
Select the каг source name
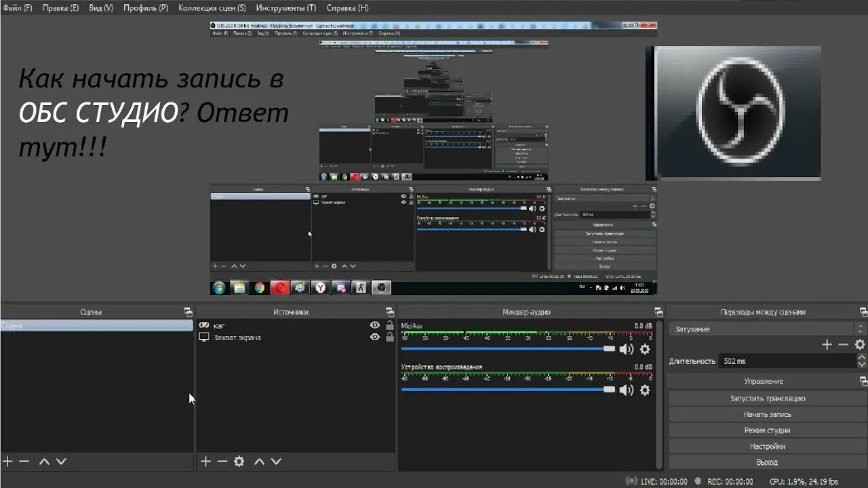pyautogui.click(x=219, y=326)
